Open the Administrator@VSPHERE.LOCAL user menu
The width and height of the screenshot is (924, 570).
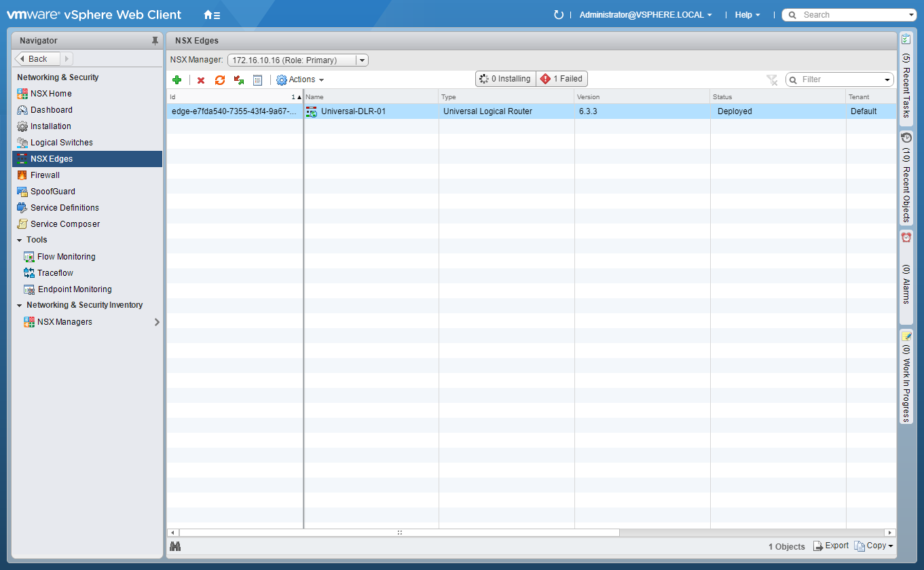[645, 15]
